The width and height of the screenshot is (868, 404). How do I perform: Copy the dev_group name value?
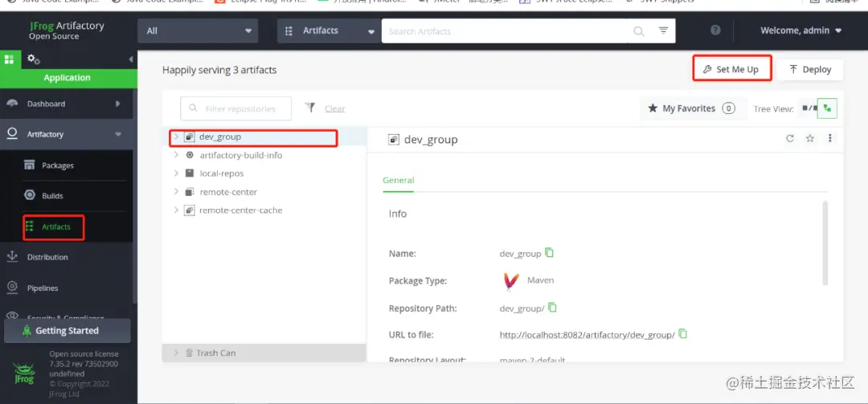(549, 252)
